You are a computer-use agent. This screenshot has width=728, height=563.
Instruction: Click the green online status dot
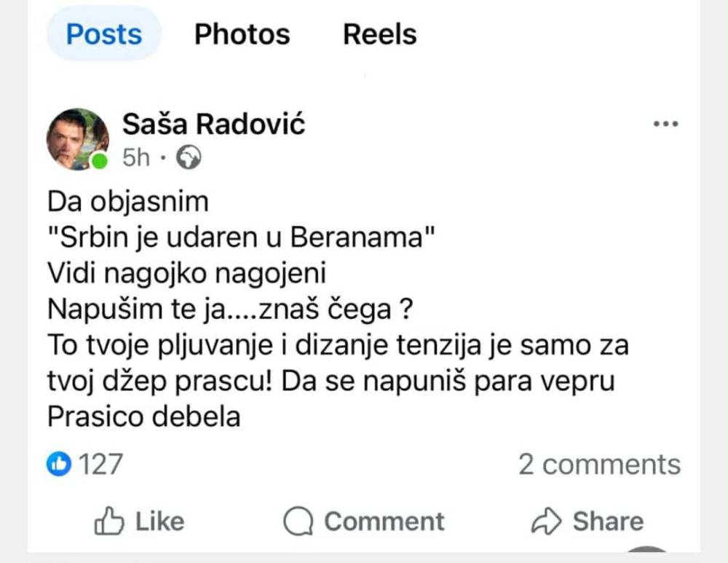click(x=100, y=160)
